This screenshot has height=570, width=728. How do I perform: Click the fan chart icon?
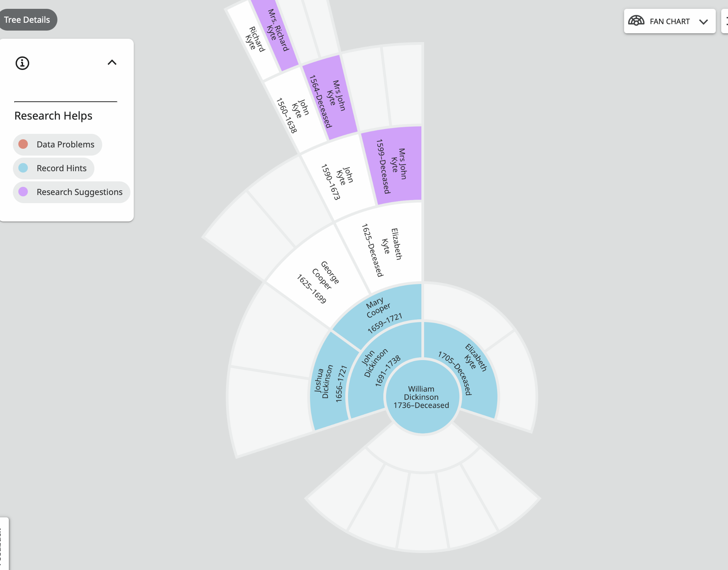point(636,21)
